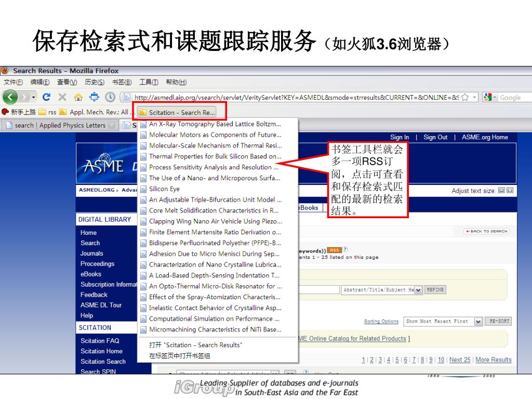Click the Sign In link
Viewport: 532px width, 399px height.
point(400,137)
